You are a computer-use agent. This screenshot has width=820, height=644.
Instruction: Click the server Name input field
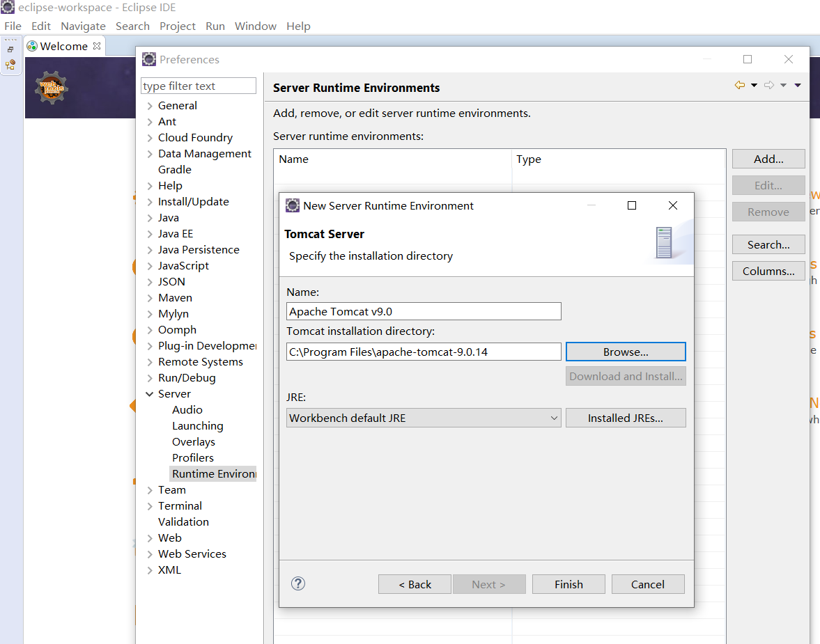click(x=424, y=311)
